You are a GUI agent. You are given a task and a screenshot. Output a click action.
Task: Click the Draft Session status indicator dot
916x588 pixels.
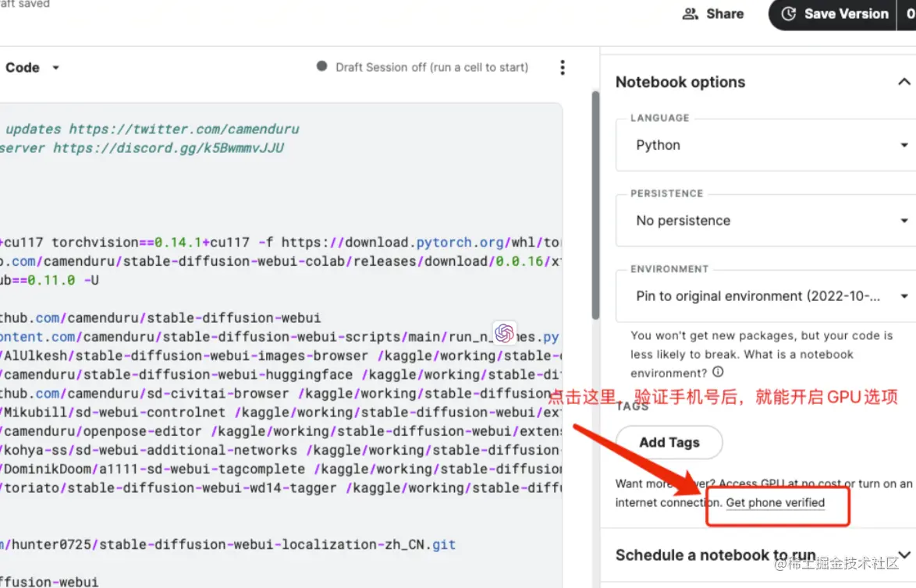tap(321, 66)
